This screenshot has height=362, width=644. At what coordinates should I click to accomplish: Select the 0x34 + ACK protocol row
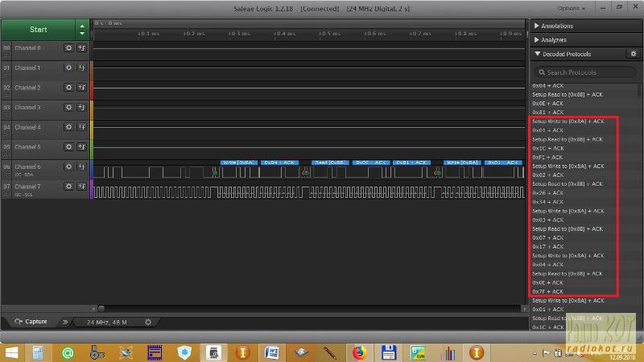pyautogui.click(x=547, y=202)
